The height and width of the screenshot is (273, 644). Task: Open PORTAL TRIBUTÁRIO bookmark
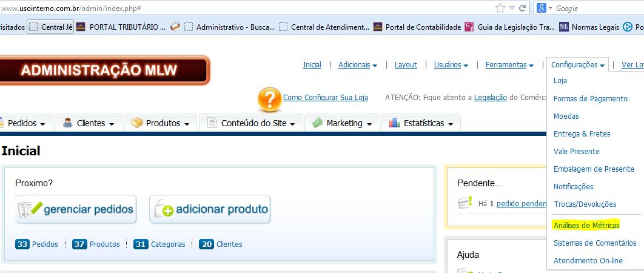coord(122,27)
